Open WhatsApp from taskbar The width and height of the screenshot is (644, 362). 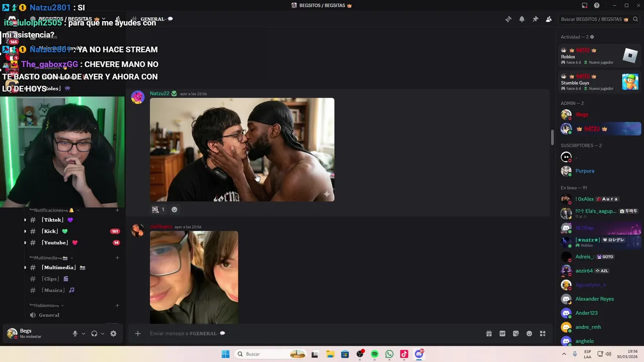(389, 354)
